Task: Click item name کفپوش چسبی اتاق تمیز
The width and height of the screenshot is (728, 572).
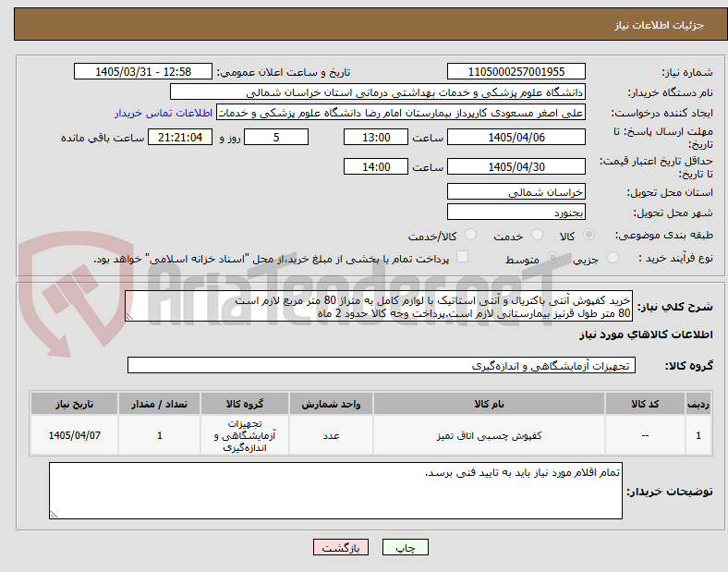Action: tap(489, 435)
